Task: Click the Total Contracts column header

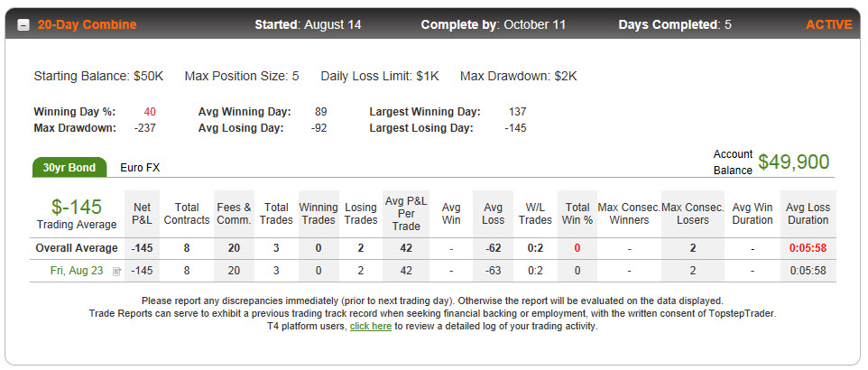Action: (x=187, y=214)
